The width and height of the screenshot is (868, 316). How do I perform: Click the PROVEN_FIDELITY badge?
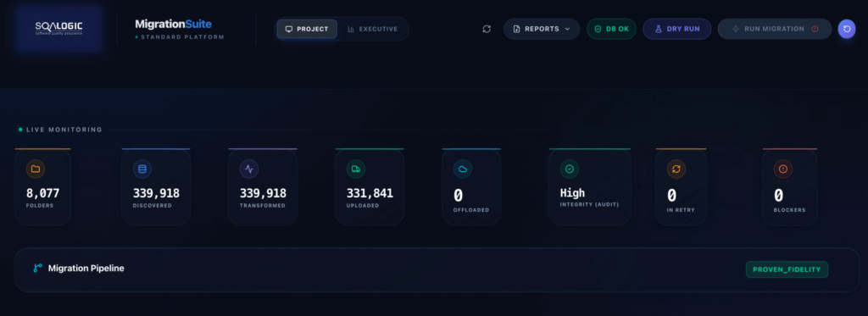[787, 269]
